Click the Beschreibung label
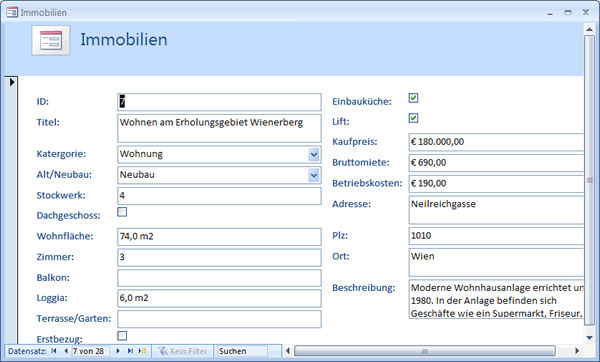Viewport: 600px width, 362px height. (x=364, y=288)
